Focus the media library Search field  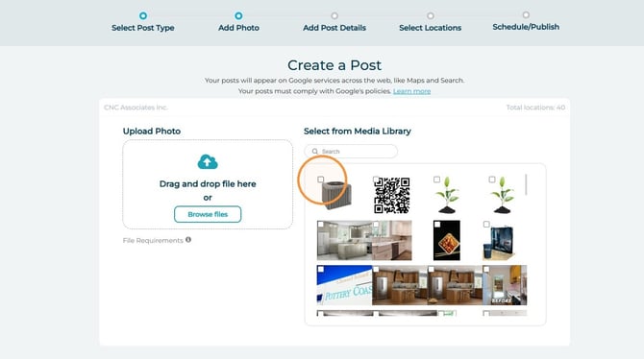pos(351,152)
